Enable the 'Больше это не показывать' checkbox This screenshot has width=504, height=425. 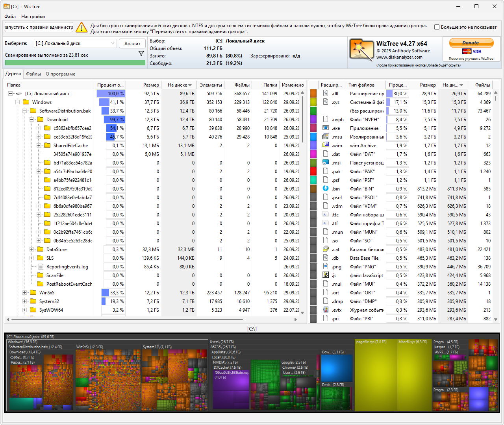tap(437, 27)
